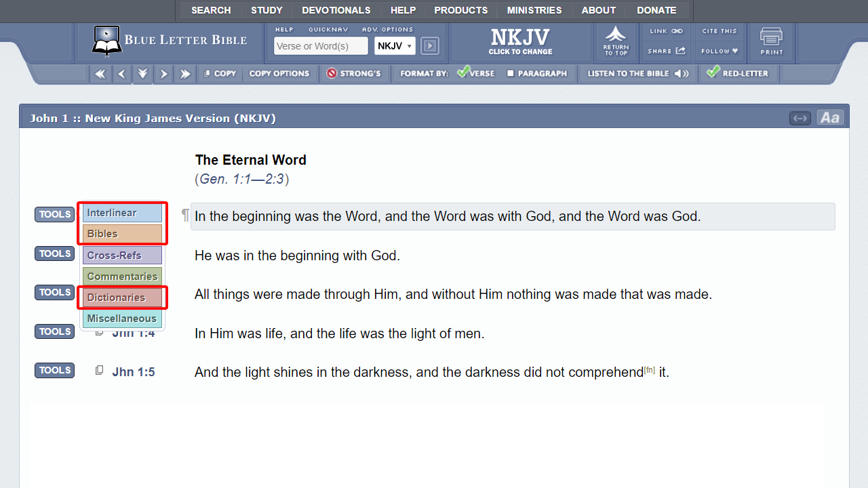Open the [fn] footnote in verse 5

point(650,370)
